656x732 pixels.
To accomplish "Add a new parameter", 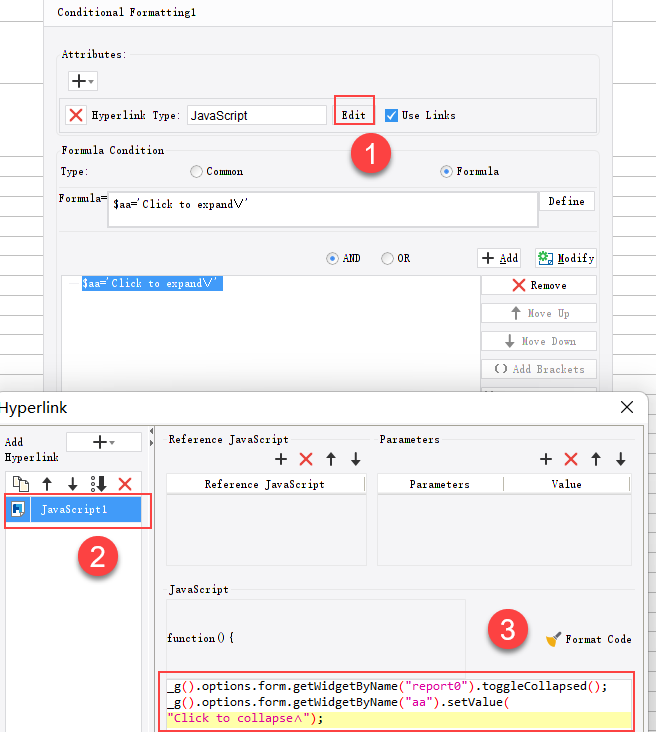I will pyautogui.click(x=546, y=459).
